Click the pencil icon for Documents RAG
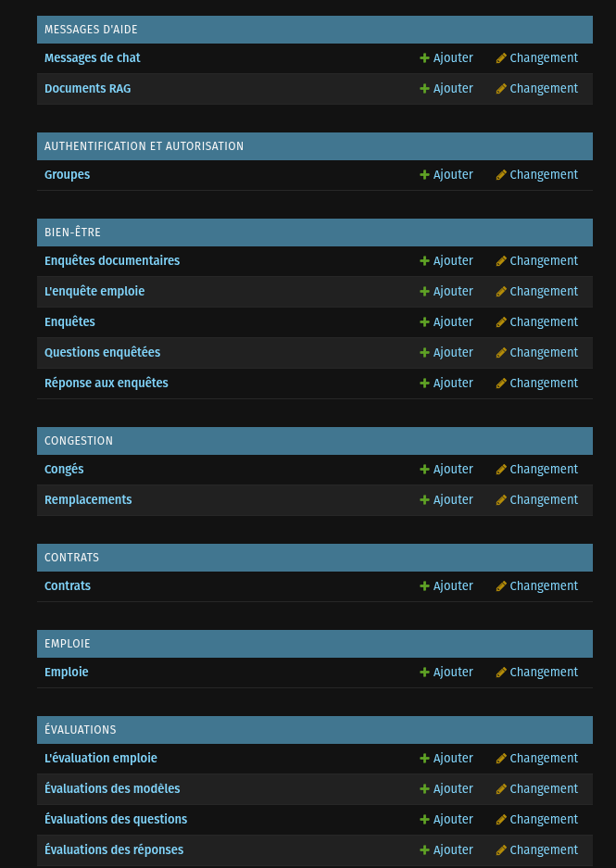The width and height of the screenshot is (616, 868). 501,89
